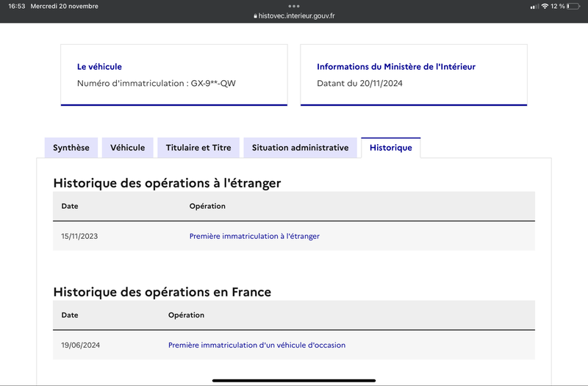This screenshot has height=386, width=588.
Task: Tap the three-dot multitasking menu at top
Action: click(x=294, y=6)
